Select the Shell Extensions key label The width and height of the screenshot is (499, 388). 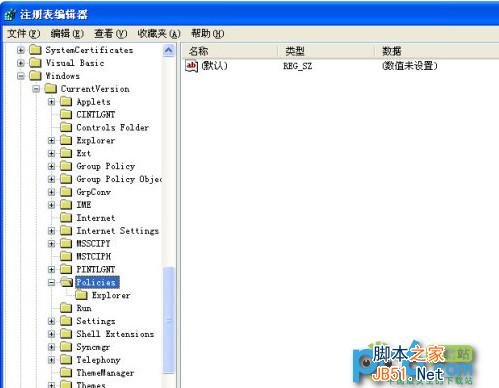(115, 334)
